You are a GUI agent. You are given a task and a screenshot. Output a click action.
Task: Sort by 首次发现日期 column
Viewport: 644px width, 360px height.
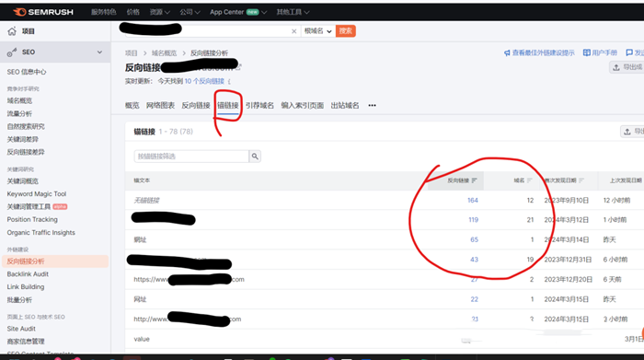[564, 180]
